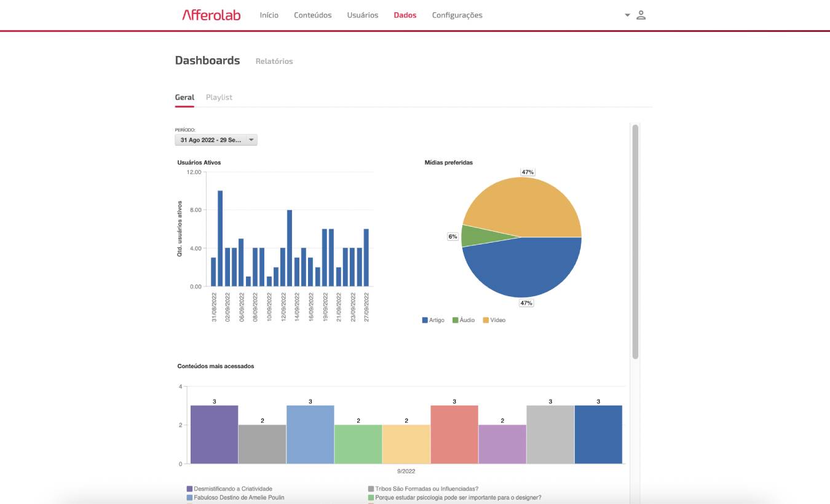Viewport: 830px width, 504px height.
Task: Open the Conteúdos menu
Action: 312,15
